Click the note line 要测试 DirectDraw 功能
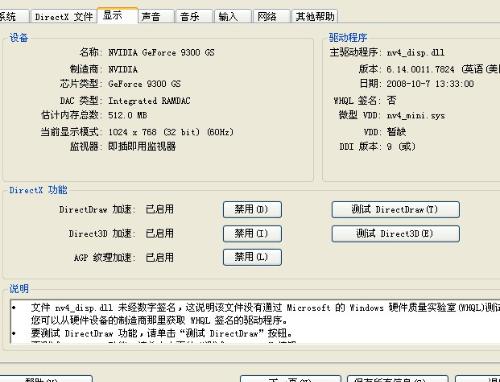This screenshot has height=382, width=500. pos(162,333)
